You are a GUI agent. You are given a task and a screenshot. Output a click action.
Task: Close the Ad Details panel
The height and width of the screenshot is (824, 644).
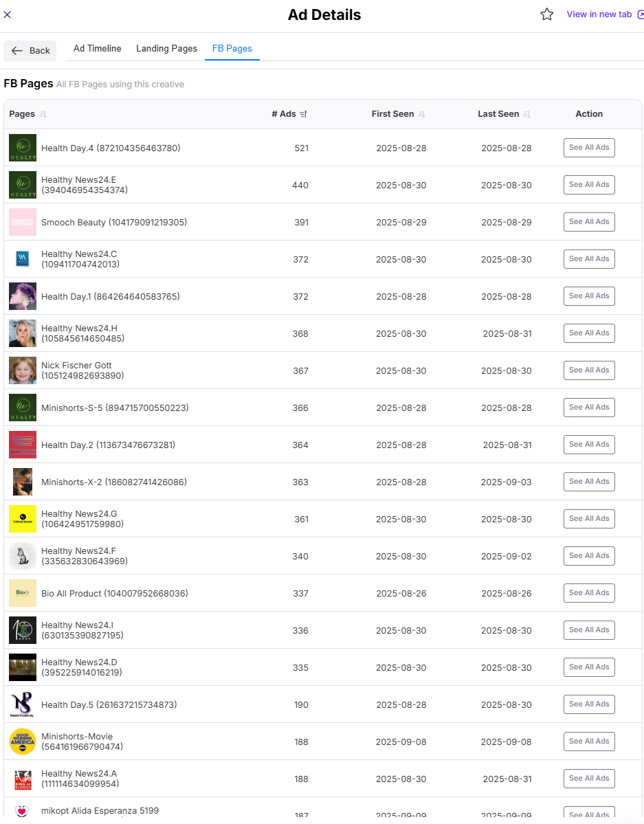[8, 14]
